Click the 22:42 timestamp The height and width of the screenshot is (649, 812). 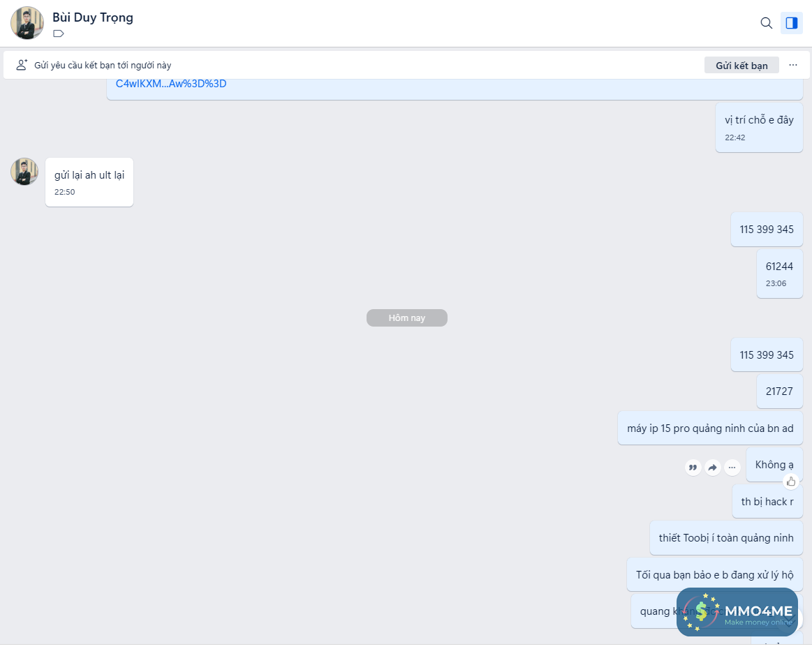pyautogui.click(x=735, y=137)
